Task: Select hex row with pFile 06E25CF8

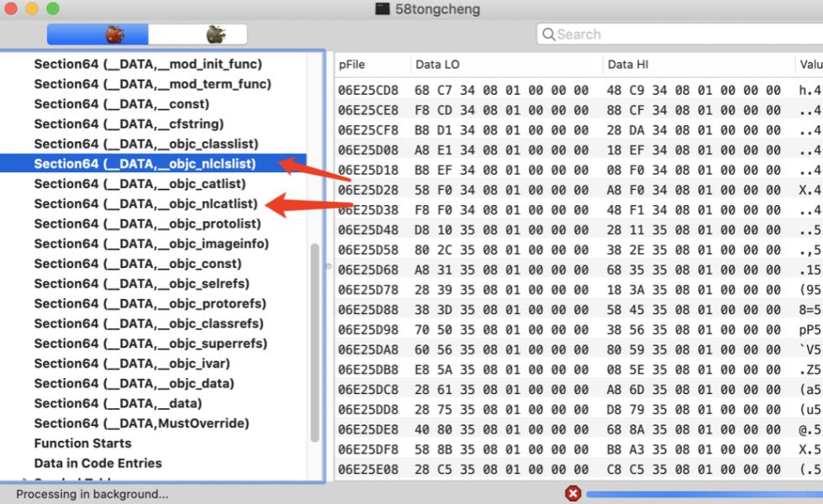Action: 578,130
